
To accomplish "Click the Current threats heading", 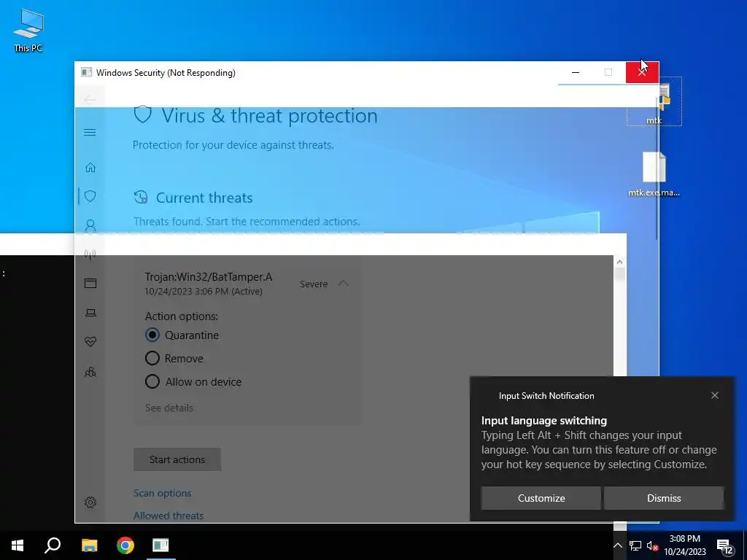I will 204,198.
